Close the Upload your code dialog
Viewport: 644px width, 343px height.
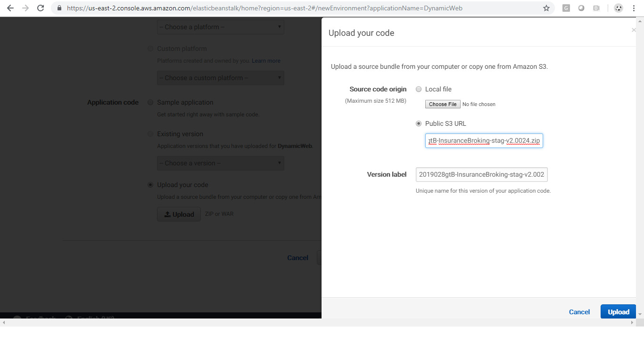point(634,31)
